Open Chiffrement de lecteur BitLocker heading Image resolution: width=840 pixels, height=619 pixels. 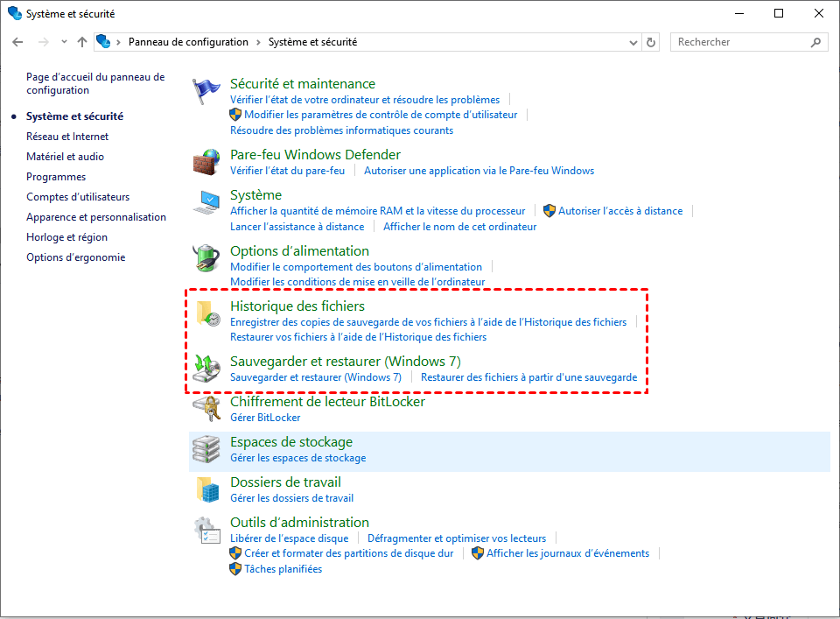pos(327,401)
